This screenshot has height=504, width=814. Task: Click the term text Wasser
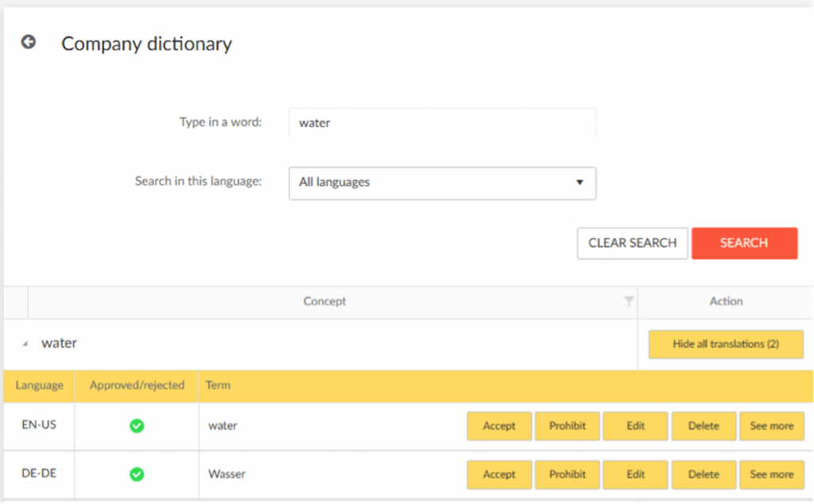(x=227, y=475)
